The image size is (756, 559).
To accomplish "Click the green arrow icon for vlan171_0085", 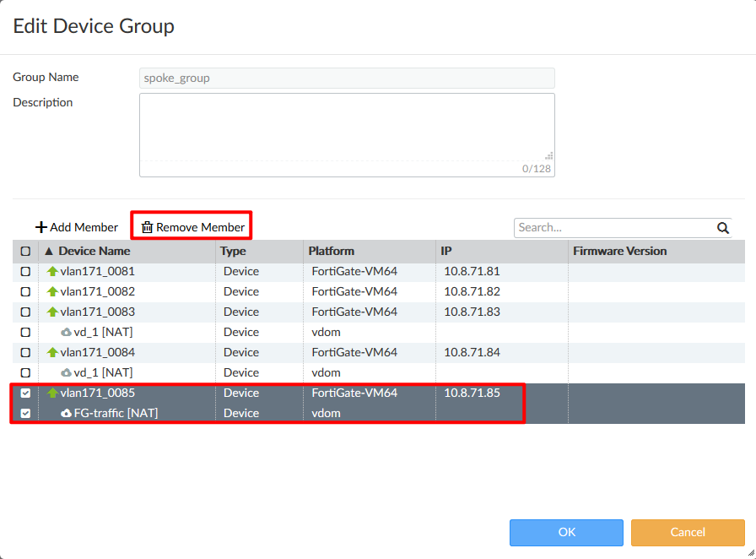I will pyautogui.click(x=52, y=393).
